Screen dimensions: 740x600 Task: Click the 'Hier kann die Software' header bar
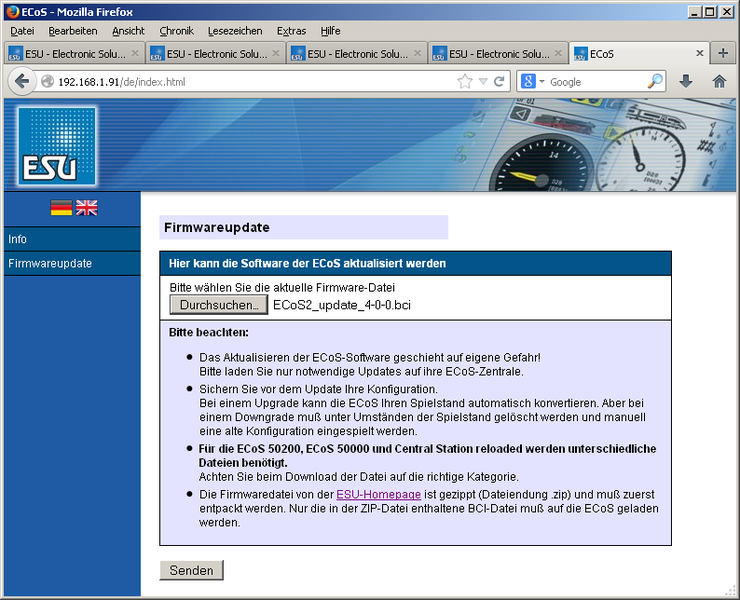pyautogui.click(x=415, y=263)
